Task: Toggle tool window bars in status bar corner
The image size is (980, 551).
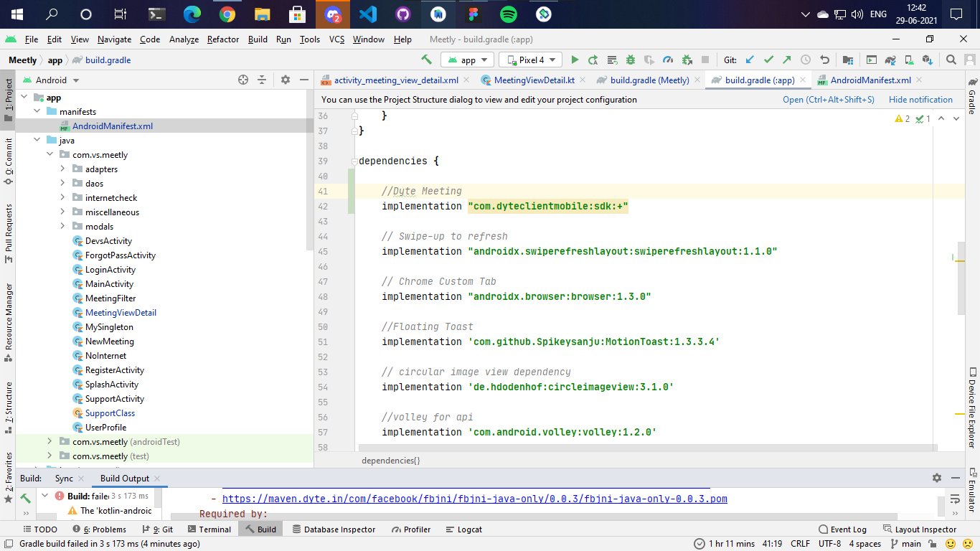Action: coord(7,544)
